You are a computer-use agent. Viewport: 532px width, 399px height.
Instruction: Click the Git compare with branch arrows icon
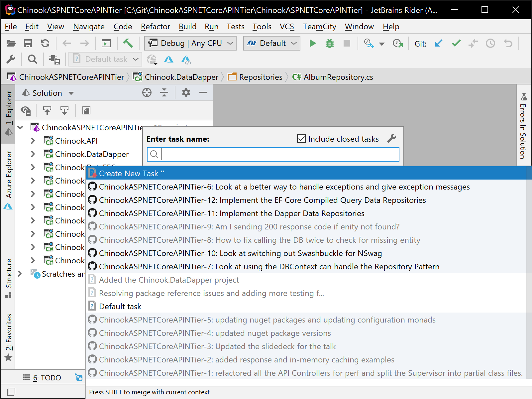(473, 43)
